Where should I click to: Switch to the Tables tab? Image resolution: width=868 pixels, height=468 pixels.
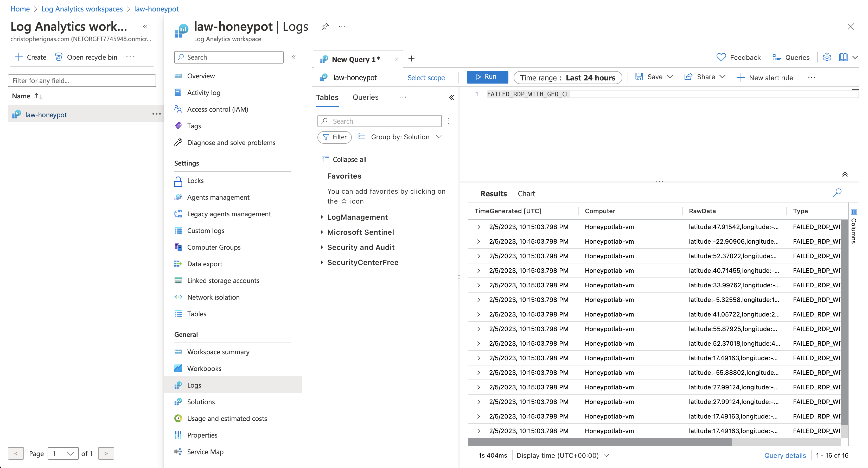tap(327, 97)
